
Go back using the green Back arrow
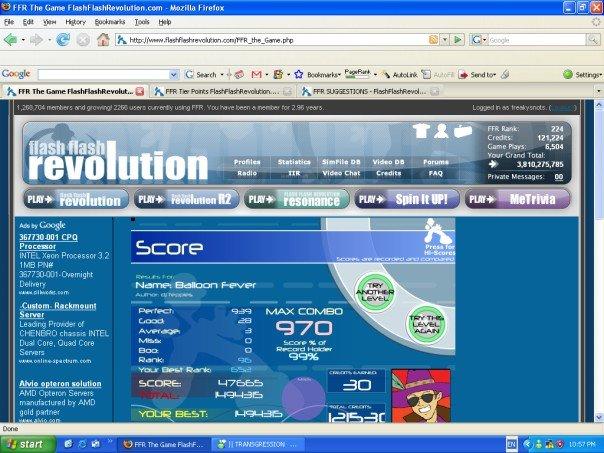click(10, 40)
